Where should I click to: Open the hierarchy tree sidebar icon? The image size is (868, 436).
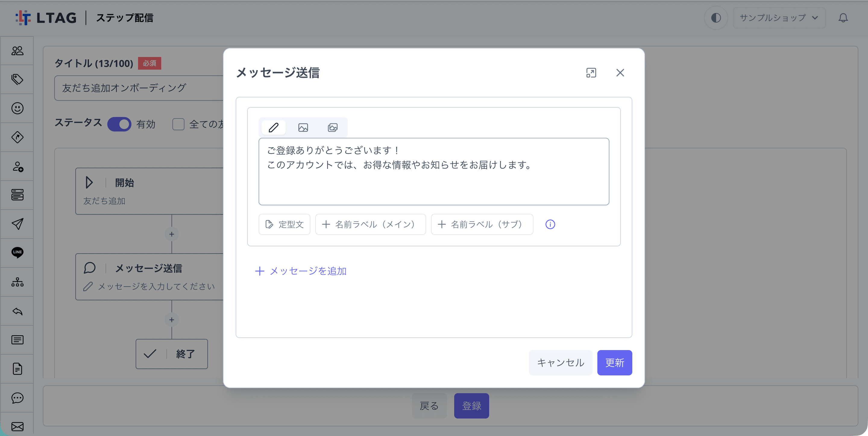tap(17, 282)
